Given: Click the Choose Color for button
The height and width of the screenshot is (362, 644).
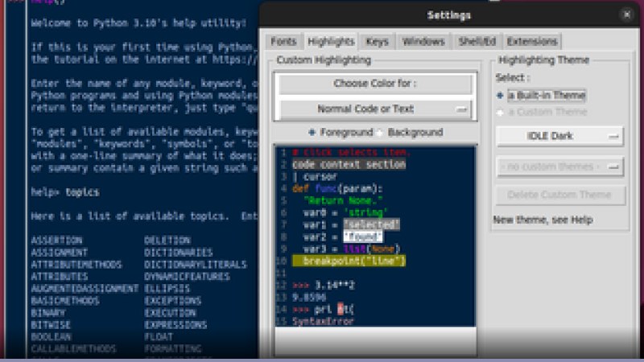Looking at the screenshot, I should (x=374, y=84).
